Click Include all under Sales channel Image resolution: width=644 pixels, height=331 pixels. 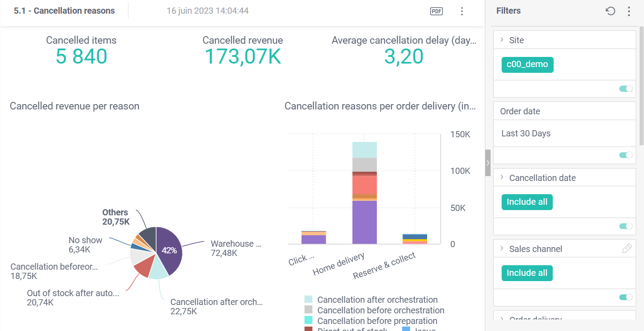coord(527,273)
